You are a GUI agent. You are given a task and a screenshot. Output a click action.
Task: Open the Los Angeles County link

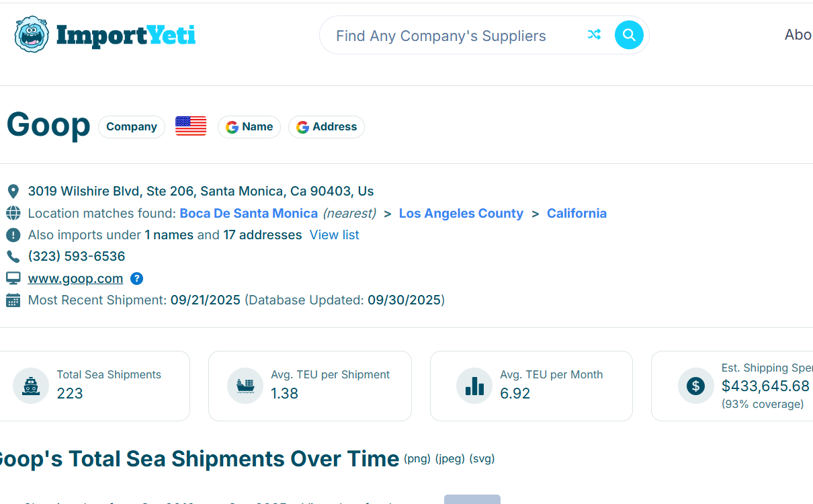461,213
